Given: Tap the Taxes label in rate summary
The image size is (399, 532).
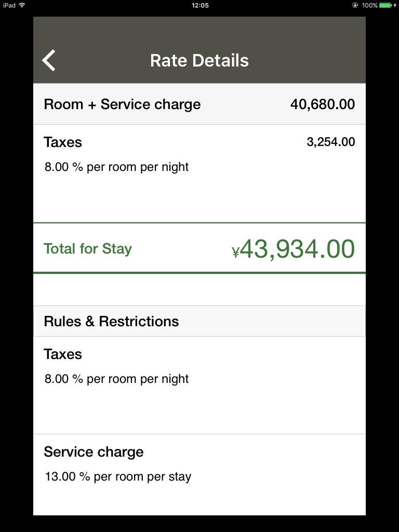Looking at the screenshot, I should tap(63, 142).
